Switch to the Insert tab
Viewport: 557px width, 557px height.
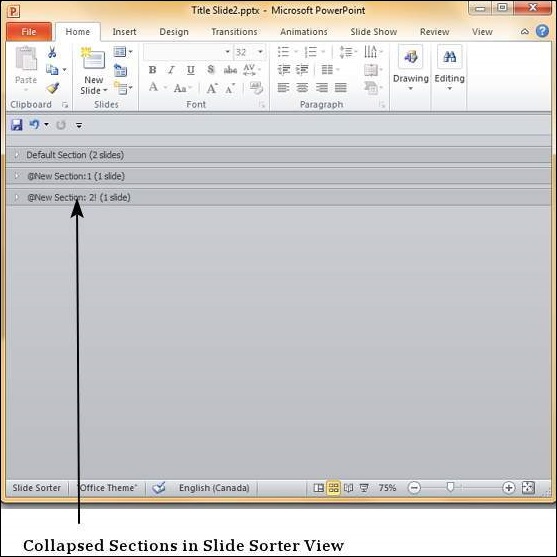click(124, 32)
